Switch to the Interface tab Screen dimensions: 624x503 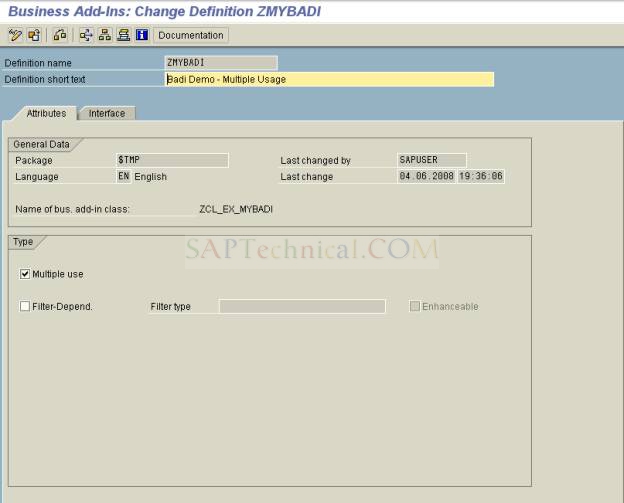[107, 113]
